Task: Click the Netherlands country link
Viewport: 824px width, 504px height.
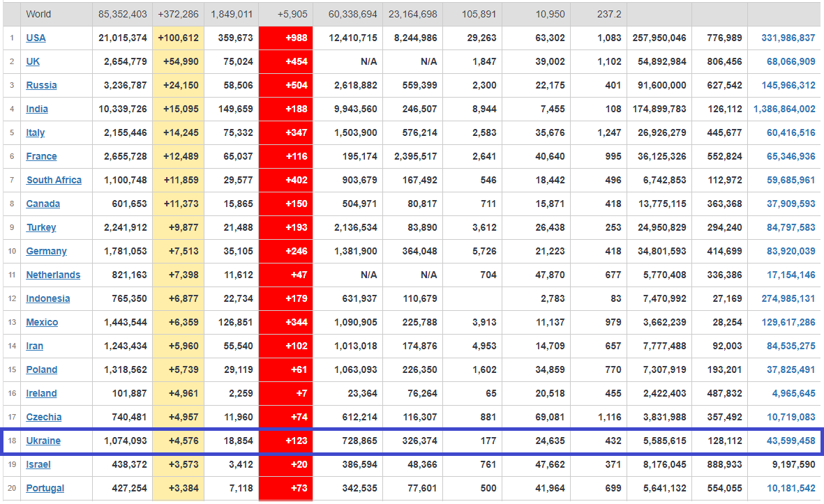Action: [x=53, y=275]
